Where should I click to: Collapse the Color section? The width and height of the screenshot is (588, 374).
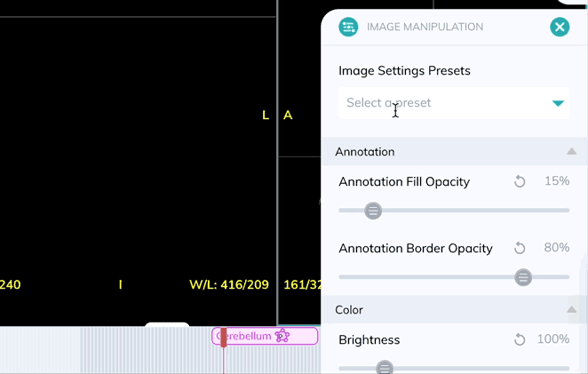click(571, 309)
